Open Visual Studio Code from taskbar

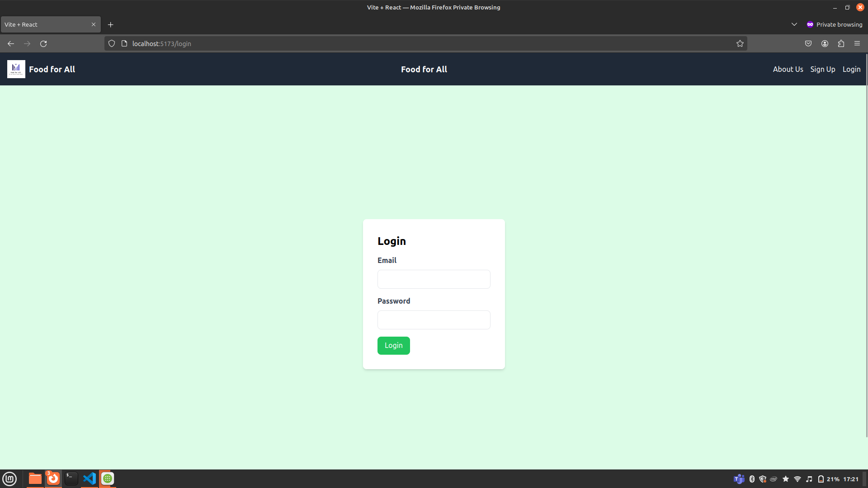click(x=90, y=479)
